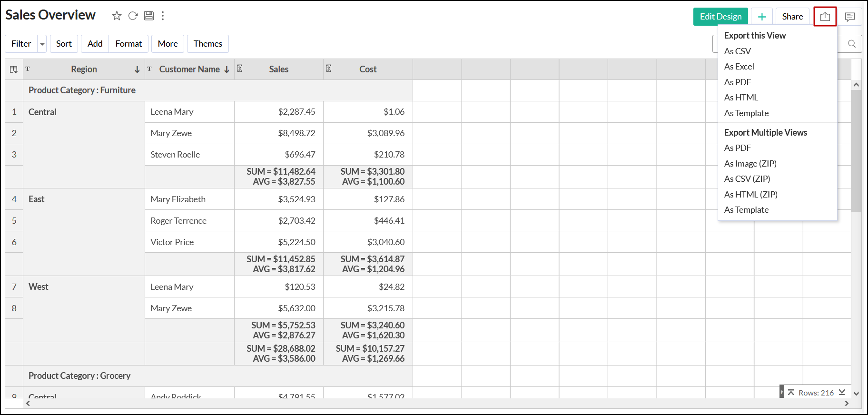Image resolution: width=868 pixels, height=415 pixels.
Task: Click the Edit Design button
Action: tap(720, 17)
